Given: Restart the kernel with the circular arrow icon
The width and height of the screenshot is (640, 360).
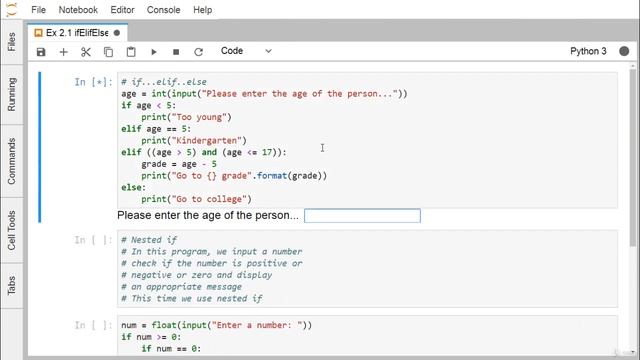Looking at the screenshot, I should 198,52.
